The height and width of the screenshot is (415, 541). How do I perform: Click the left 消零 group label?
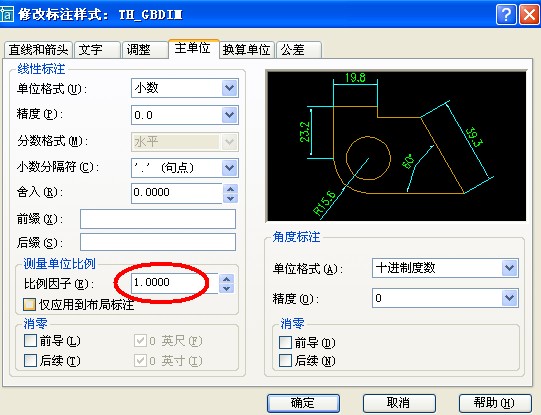coord(36,324)
